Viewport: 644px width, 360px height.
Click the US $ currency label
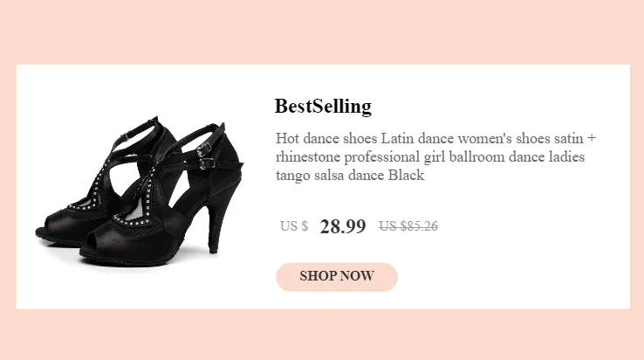293,226
